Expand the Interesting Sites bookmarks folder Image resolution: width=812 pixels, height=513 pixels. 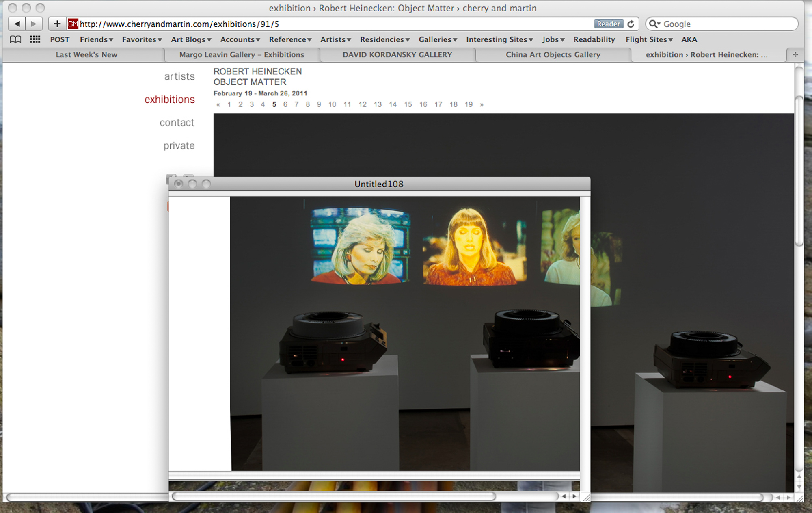point(499,39)
